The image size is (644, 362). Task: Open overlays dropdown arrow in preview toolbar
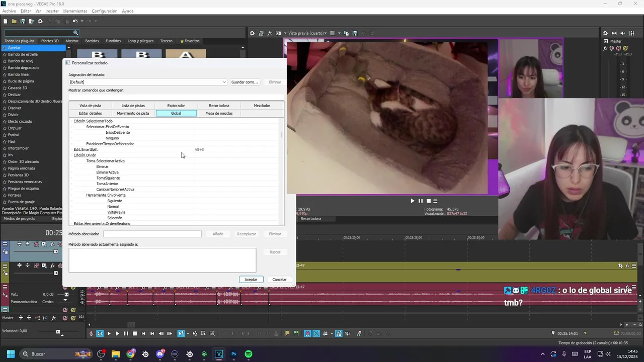(339, 33)
